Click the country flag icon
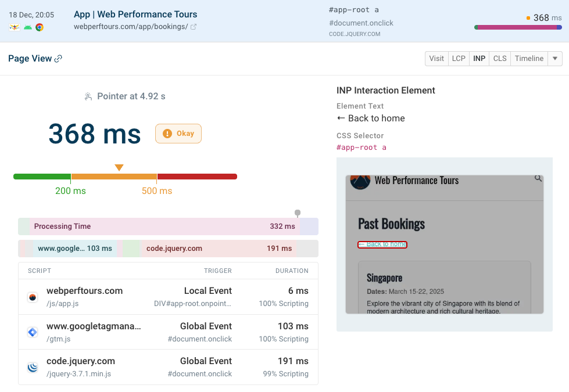The height and width of the screenshot is (392, 569). (15, 27)
